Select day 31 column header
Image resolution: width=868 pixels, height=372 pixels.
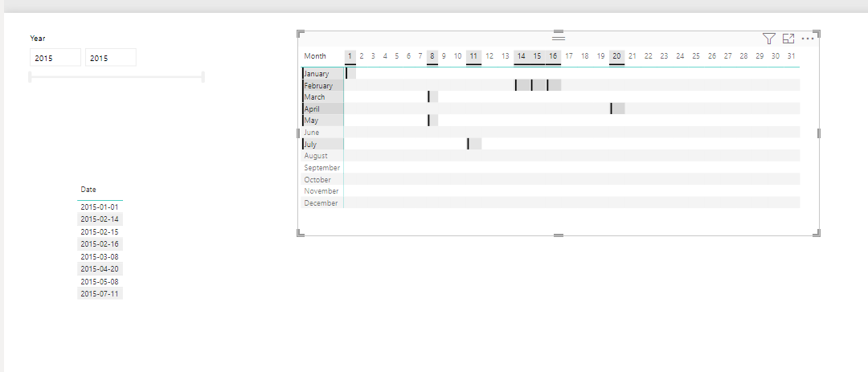(792, 56)
